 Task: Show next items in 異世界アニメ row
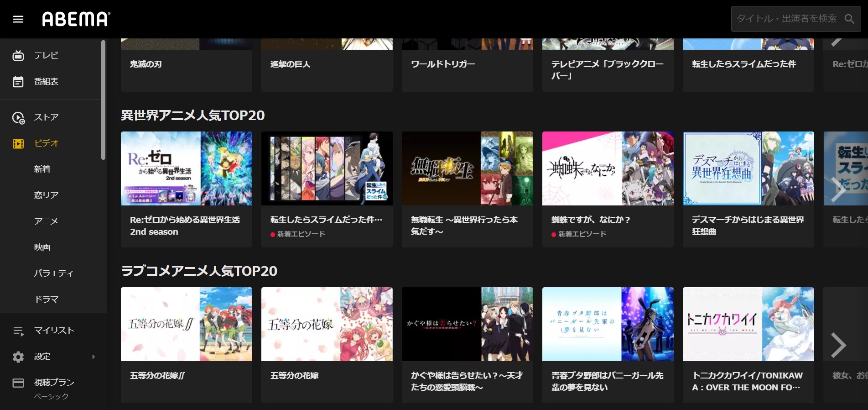pos(838,189)
